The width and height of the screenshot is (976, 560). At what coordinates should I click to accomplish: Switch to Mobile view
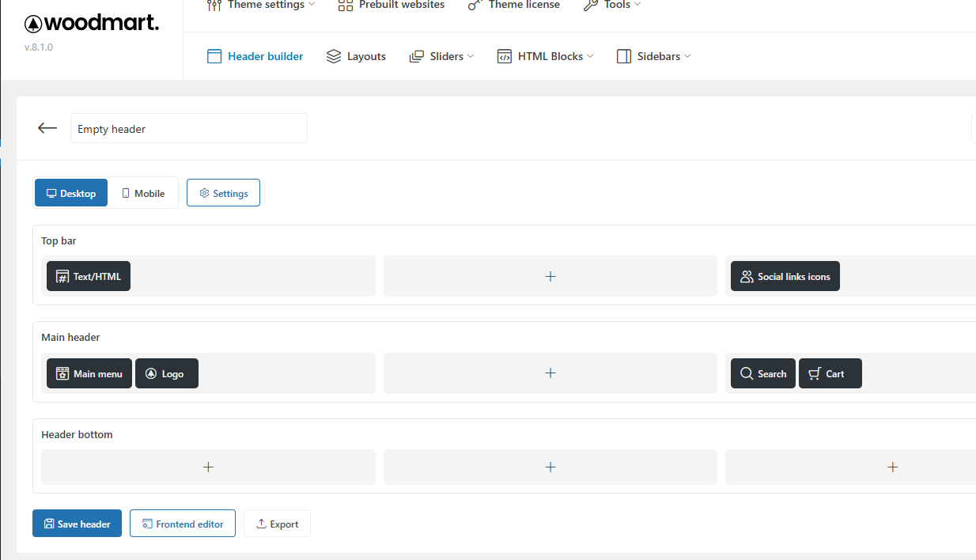coord(143,193)
